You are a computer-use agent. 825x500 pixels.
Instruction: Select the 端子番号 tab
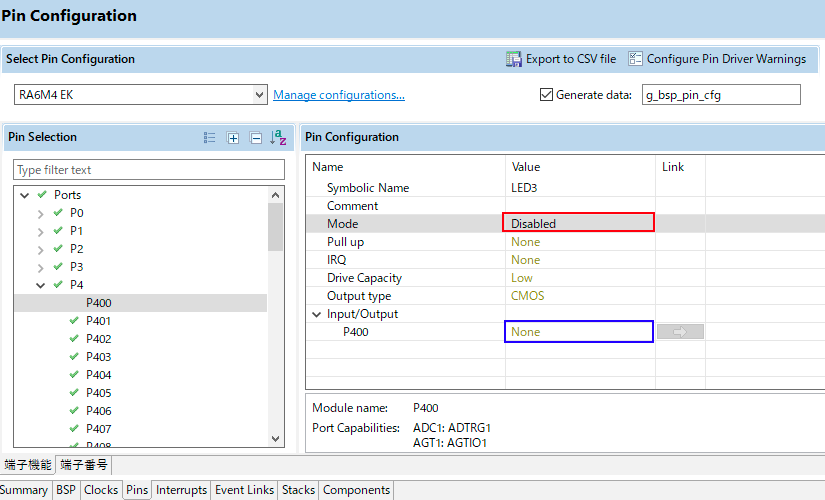(85, 465)
